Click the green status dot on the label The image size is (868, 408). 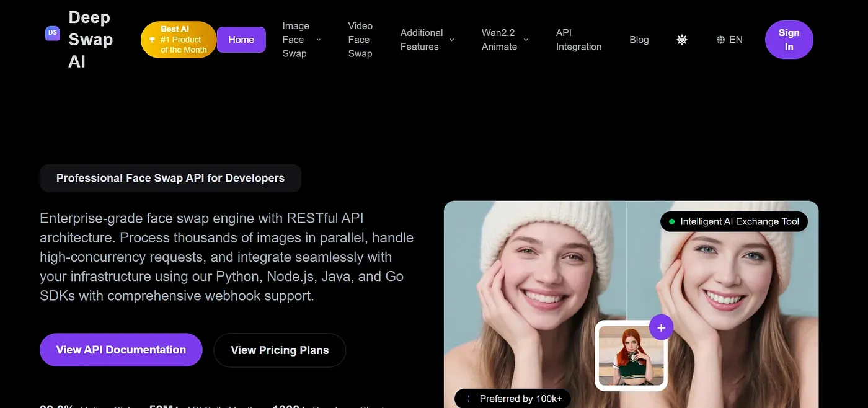(672, 221)
